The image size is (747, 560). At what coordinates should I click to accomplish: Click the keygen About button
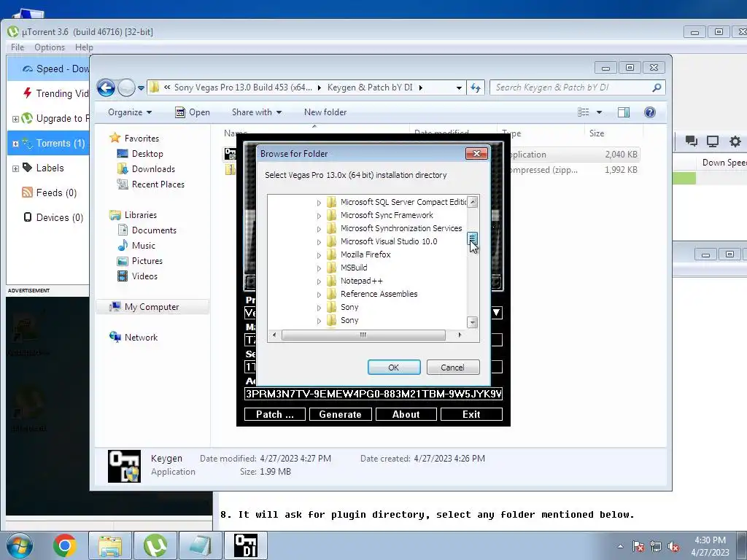coord(406,414)
